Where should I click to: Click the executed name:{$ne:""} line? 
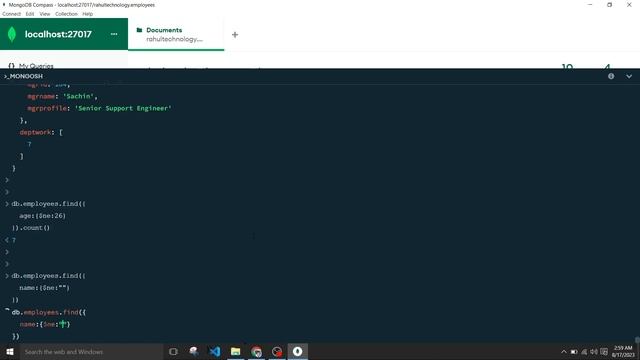(x=44, y=288)
